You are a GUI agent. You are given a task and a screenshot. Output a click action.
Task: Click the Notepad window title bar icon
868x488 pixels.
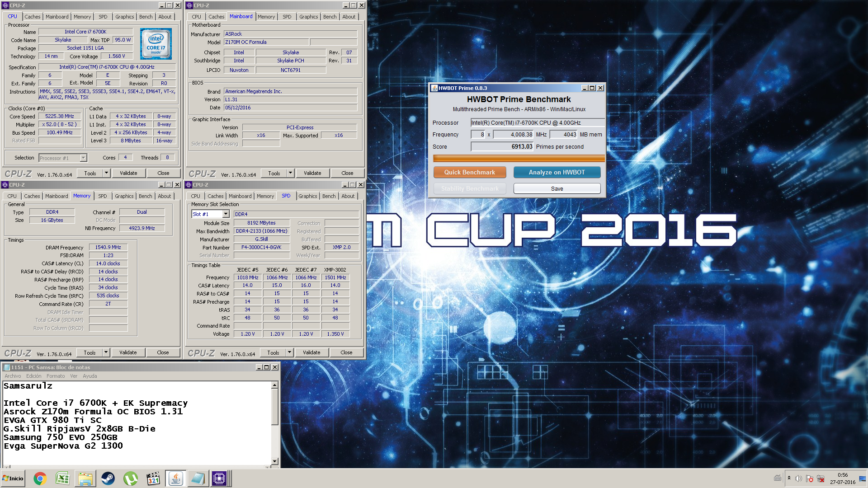pyautogui.click(x=6, y=367)
